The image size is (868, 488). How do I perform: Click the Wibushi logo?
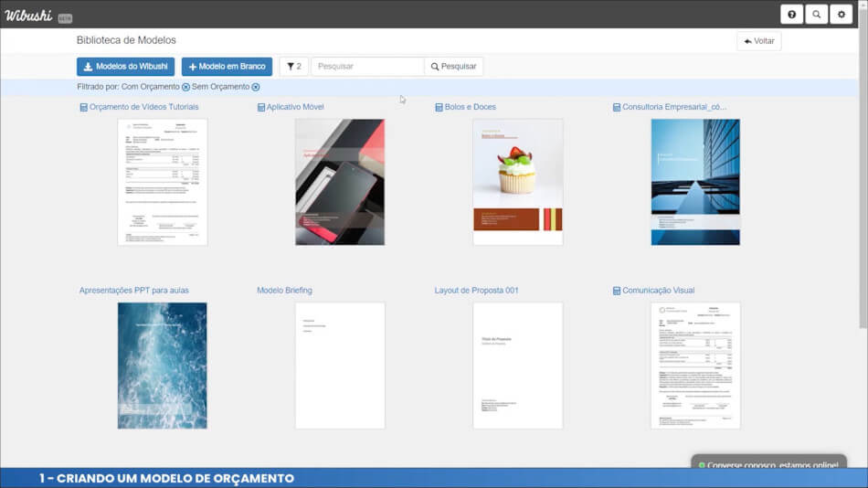[x=28, y=15]
